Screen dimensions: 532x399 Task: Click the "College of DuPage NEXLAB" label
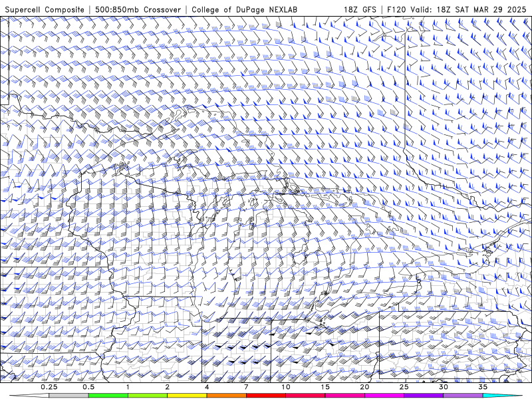coord(244,10)
